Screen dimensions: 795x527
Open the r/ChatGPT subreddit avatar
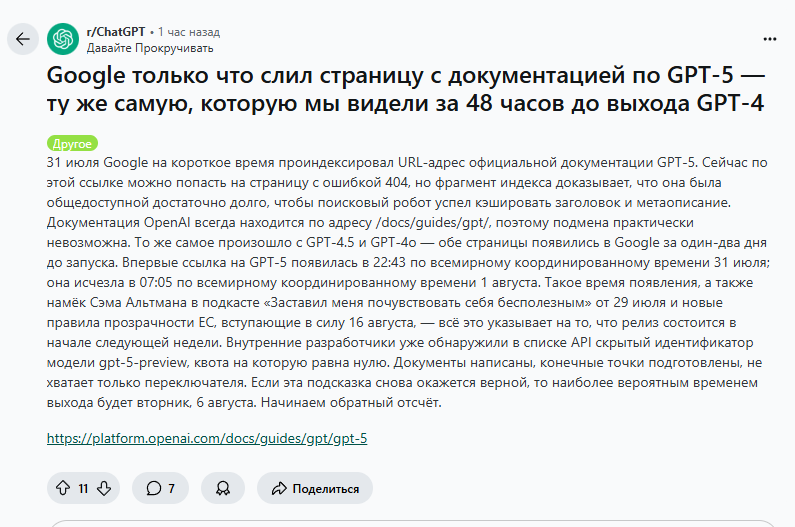[x=63, y=39]
